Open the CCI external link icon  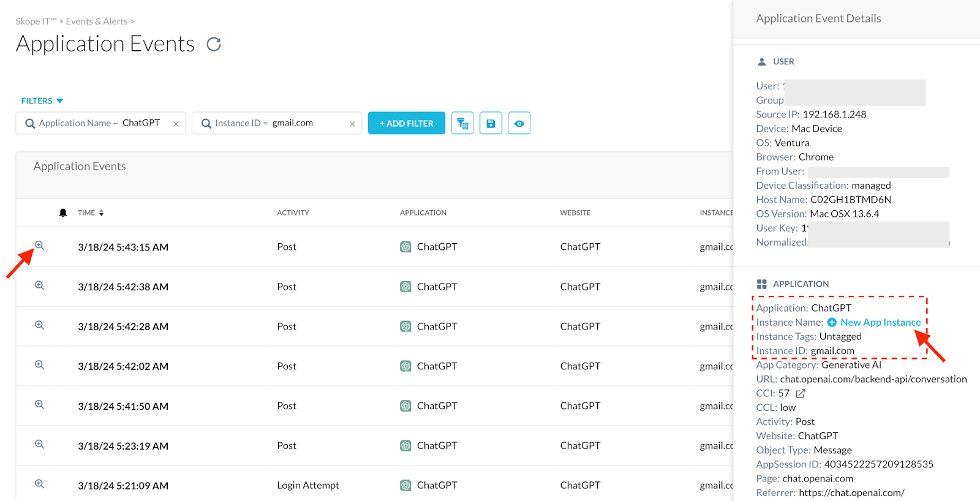tap(801, 393)
